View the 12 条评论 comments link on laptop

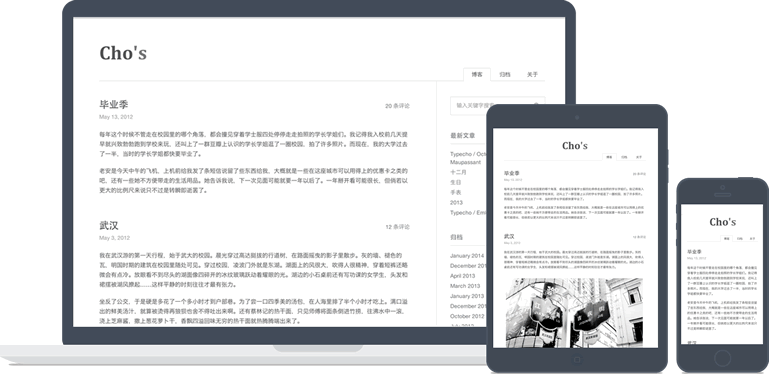click(x=397, y=227)
